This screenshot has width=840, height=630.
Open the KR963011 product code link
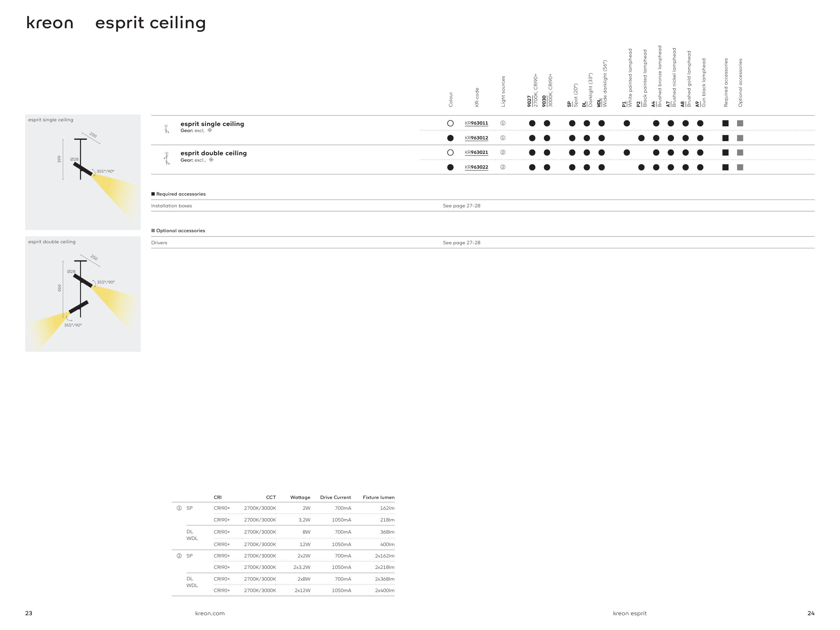[476, 123]
